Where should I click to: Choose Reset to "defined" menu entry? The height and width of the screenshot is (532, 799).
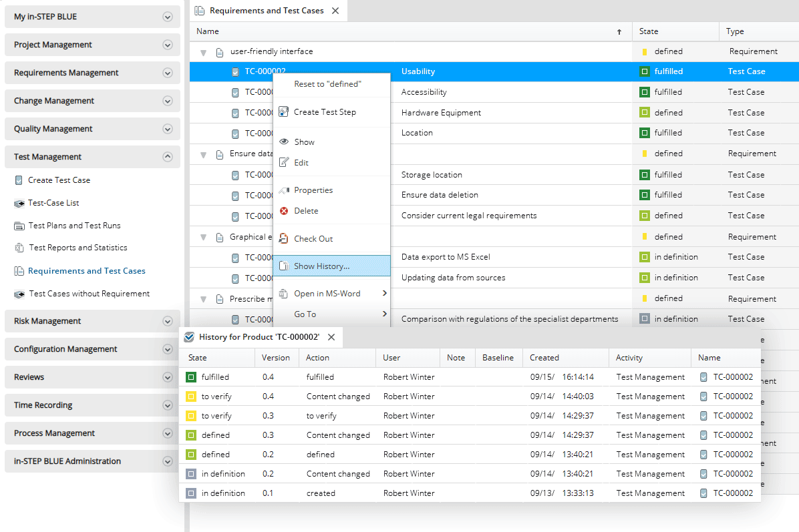pos(327,84)
